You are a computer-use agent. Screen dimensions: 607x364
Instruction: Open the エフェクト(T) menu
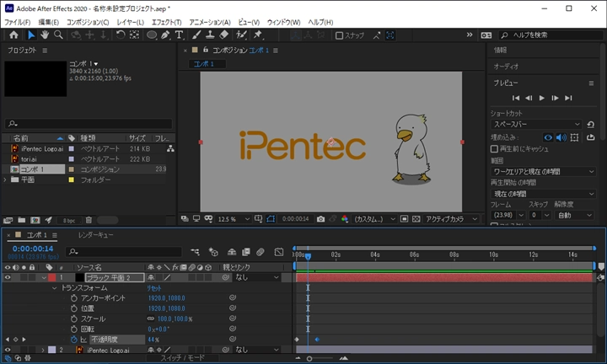point(167,22)
